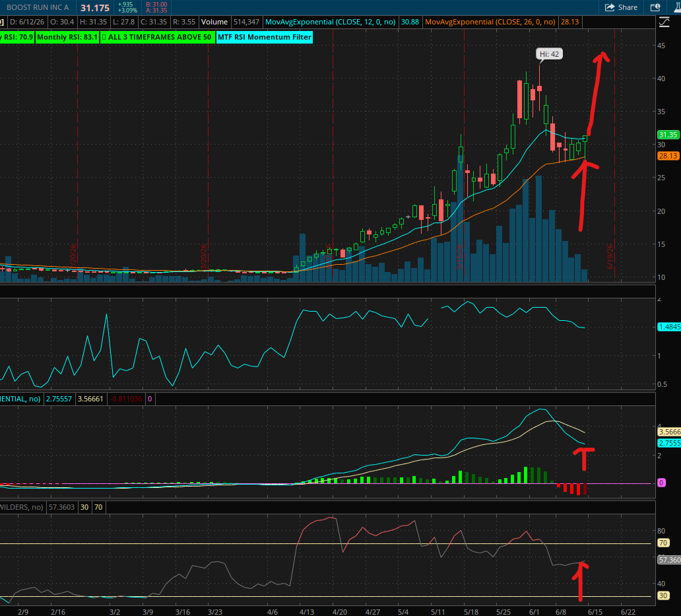Click the 3.5666 MACD axis tag
681x616 pixels.
click(669, 432)
